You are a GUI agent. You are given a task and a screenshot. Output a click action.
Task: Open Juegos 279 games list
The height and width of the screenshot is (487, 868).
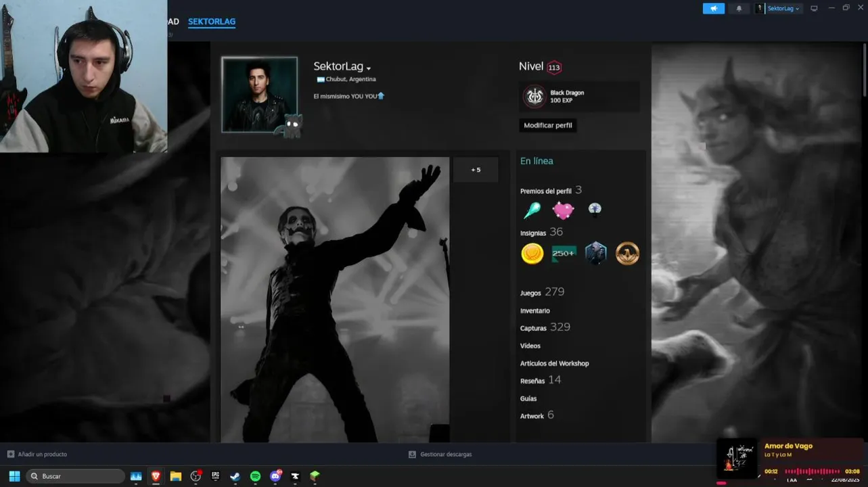tap(542, 292)
